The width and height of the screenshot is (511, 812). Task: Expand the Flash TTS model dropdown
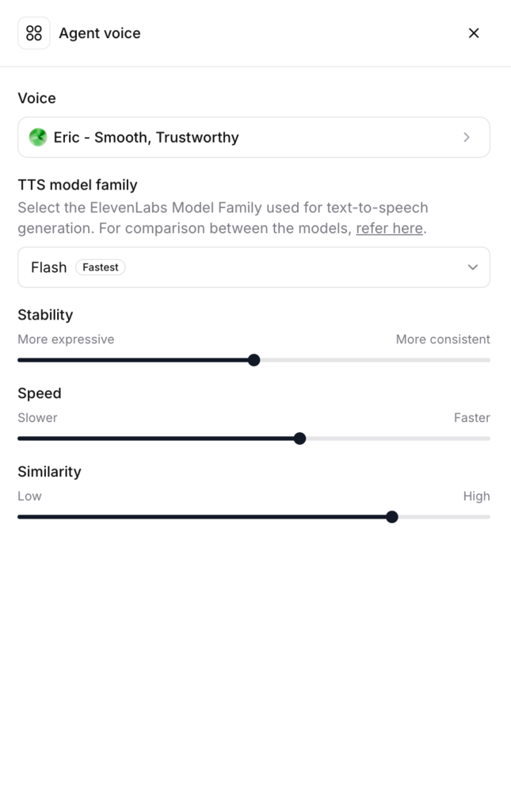(x=254, y=267)
